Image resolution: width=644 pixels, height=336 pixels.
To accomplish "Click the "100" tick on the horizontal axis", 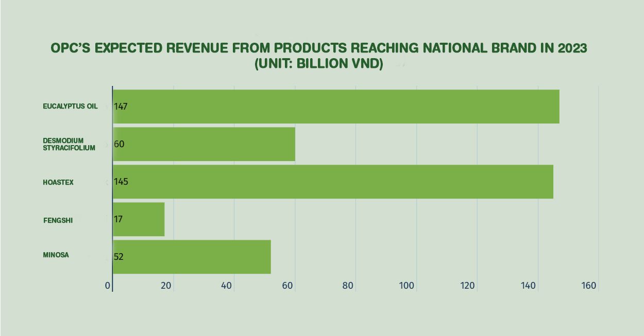I will coord(407,286).
